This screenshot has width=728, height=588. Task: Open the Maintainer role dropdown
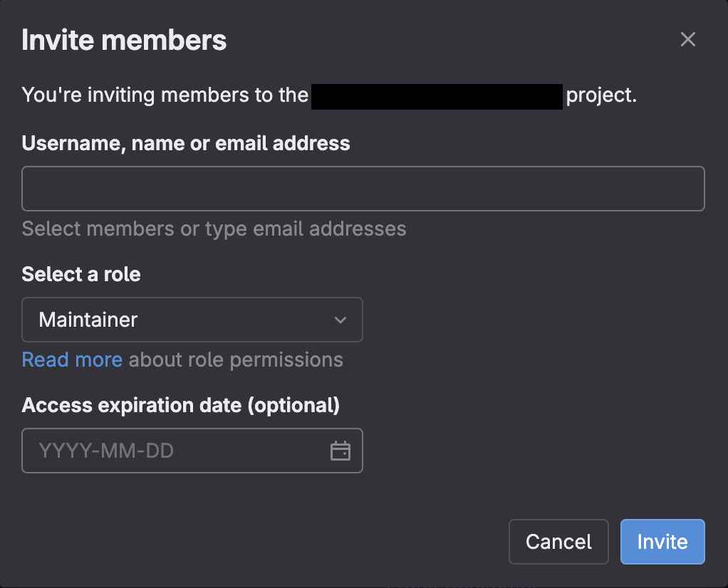[x=192, y=320]
